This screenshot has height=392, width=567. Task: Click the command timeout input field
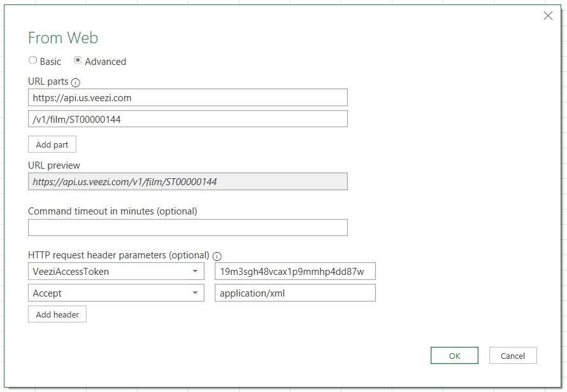tap(187, 227)
